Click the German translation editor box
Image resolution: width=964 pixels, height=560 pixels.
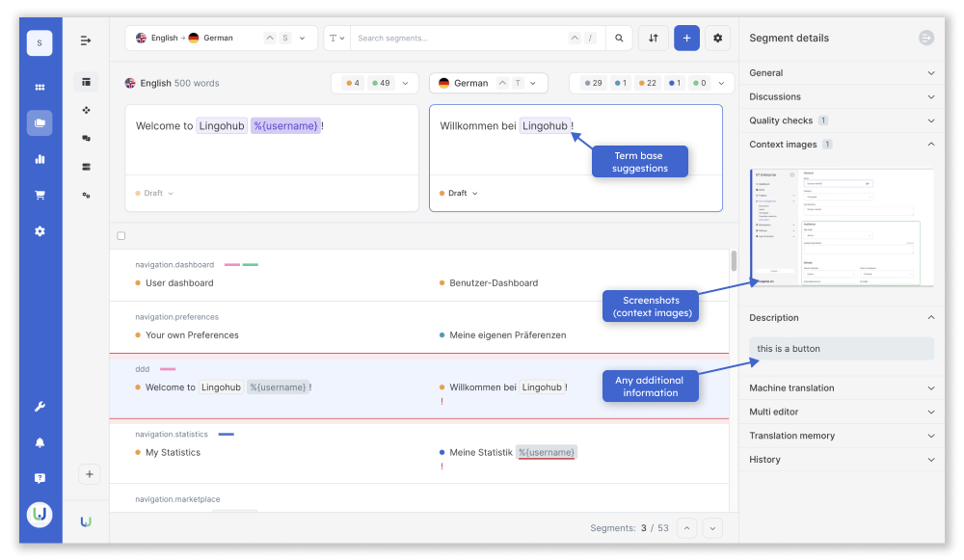point(576,158)
